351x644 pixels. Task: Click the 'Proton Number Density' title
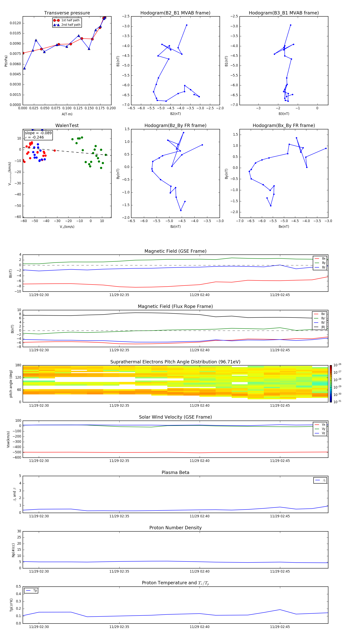pos(175,528)
